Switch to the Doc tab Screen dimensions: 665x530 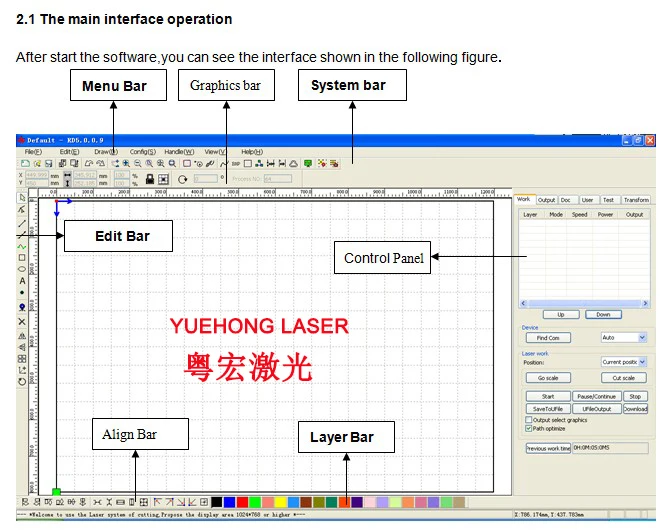[x=566, y=200]
